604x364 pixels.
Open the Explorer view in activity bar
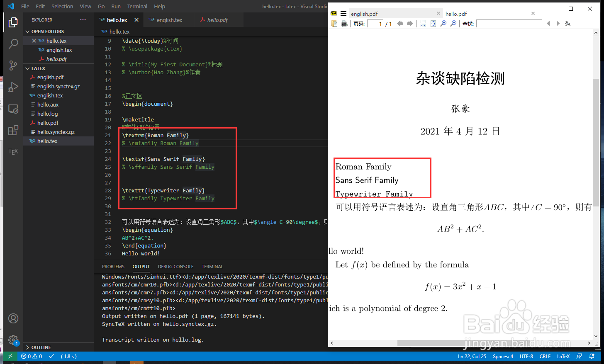pyautogui.click(x=13, y=22)
